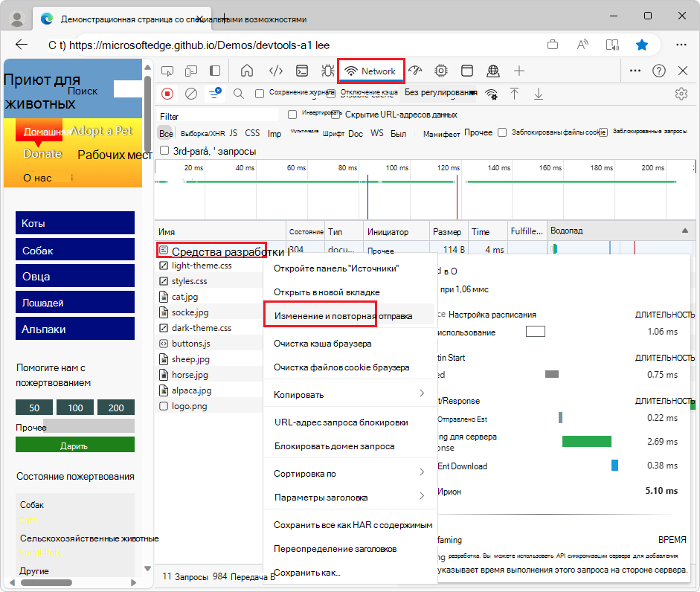Toggle the network filter icon

coord(215,93)
